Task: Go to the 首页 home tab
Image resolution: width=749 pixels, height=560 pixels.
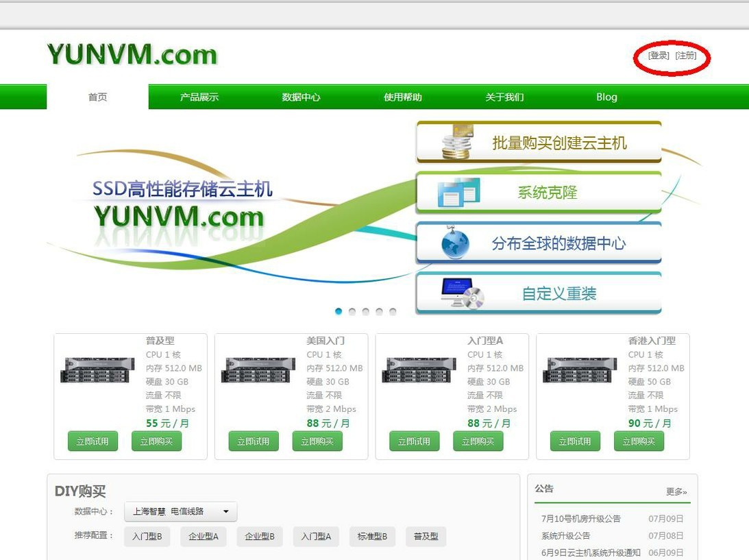Action: (x=97, y=97)
